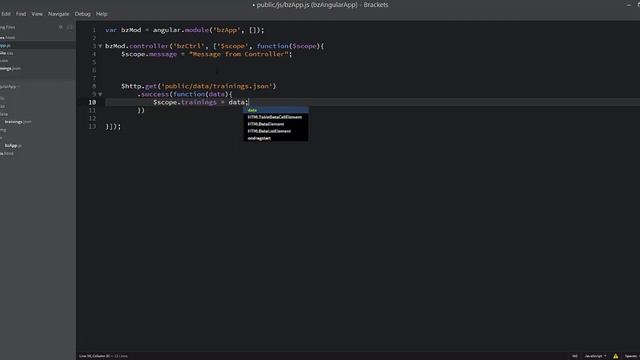Click '$http.get' on line 8
The height and width of the screenshot is (360, 640).
click(x=139, y=86)
